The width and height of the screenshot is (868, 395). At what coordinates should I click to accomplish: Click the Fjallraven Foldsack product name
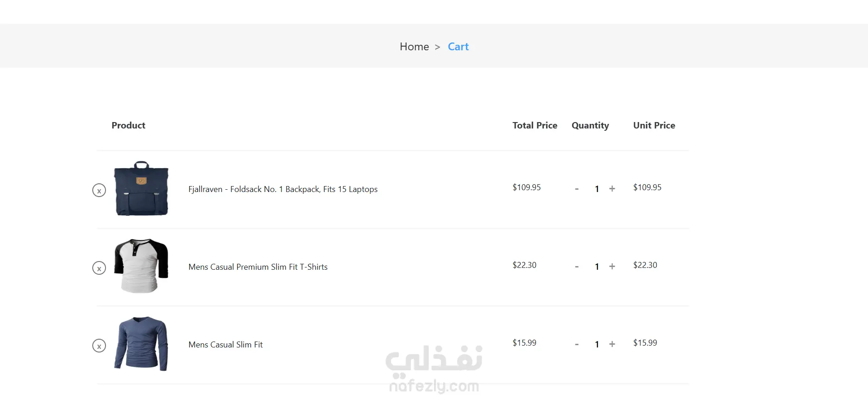283,189
